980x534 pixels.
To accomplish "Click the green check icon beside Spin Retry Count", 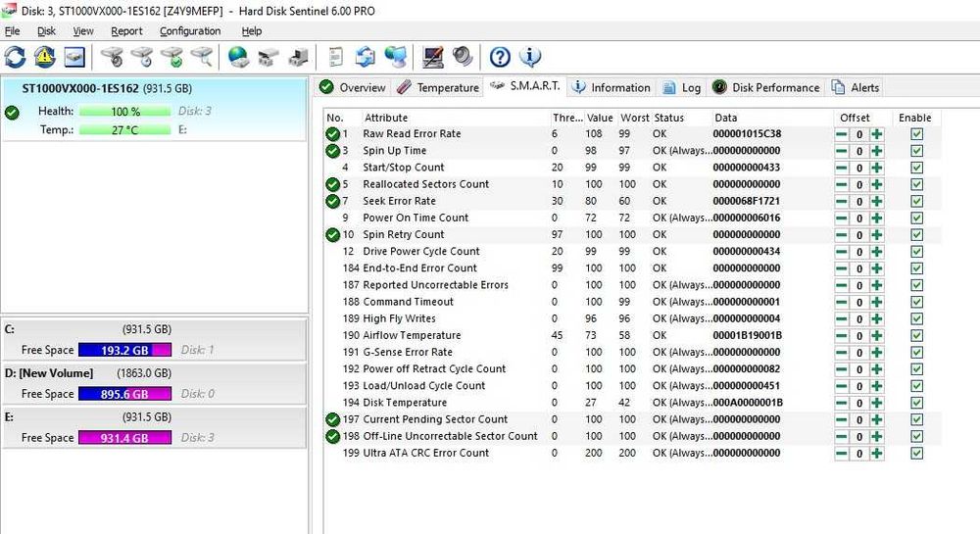I will (332, 235).
